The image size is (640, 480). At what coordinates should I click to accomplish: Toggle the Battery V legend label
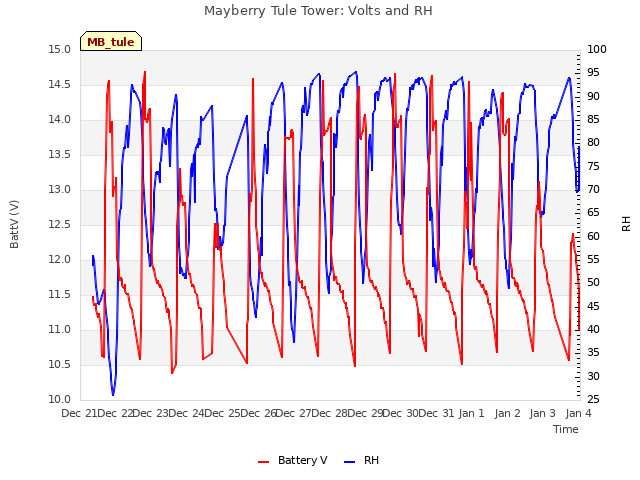[302, 460]
